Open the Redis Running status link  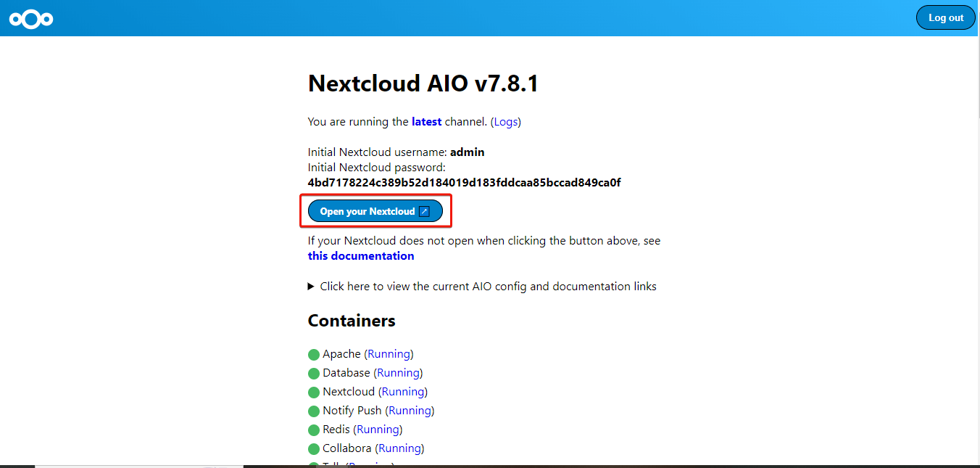(378, 429)
